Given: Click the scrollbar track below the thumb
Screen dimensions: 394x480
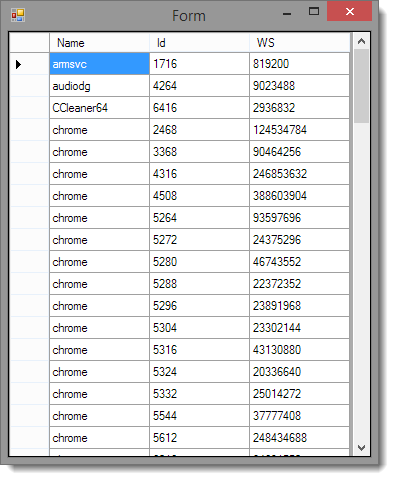Looking at the screenshot, I should (361, 282).
